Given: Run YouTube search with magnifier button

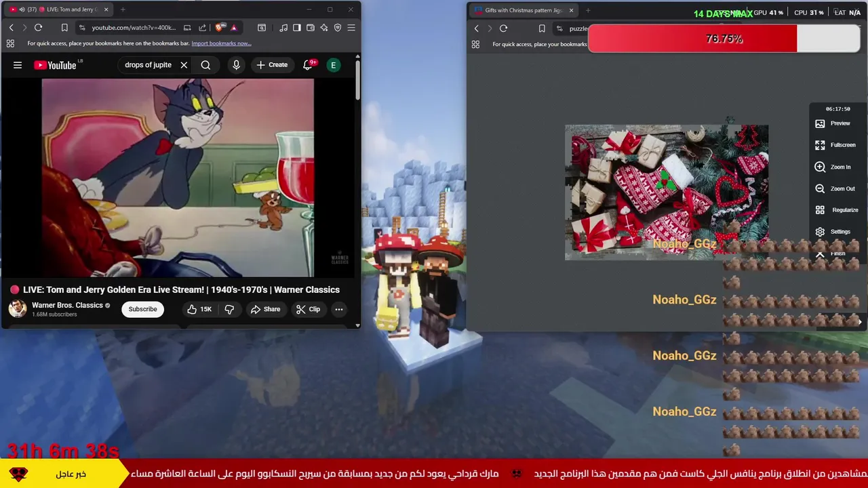Looking at the screenshot, I should click(205, 65).
